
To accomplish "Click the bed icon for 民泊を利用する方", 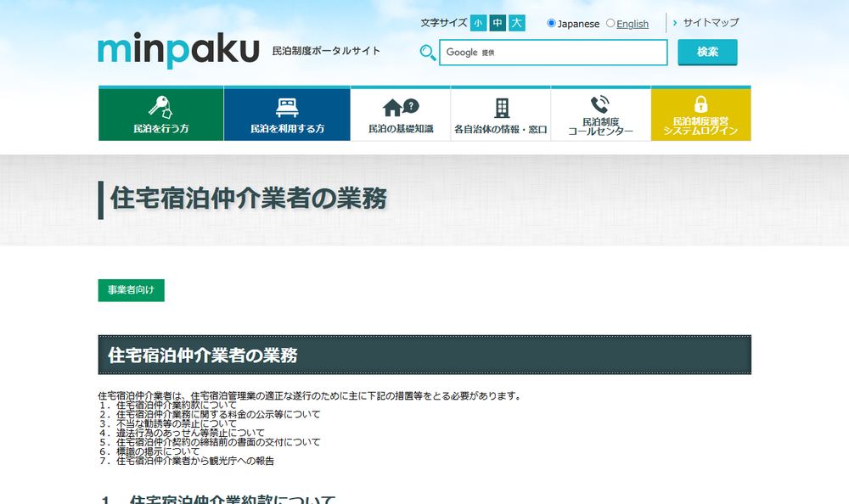I will 287,108.
